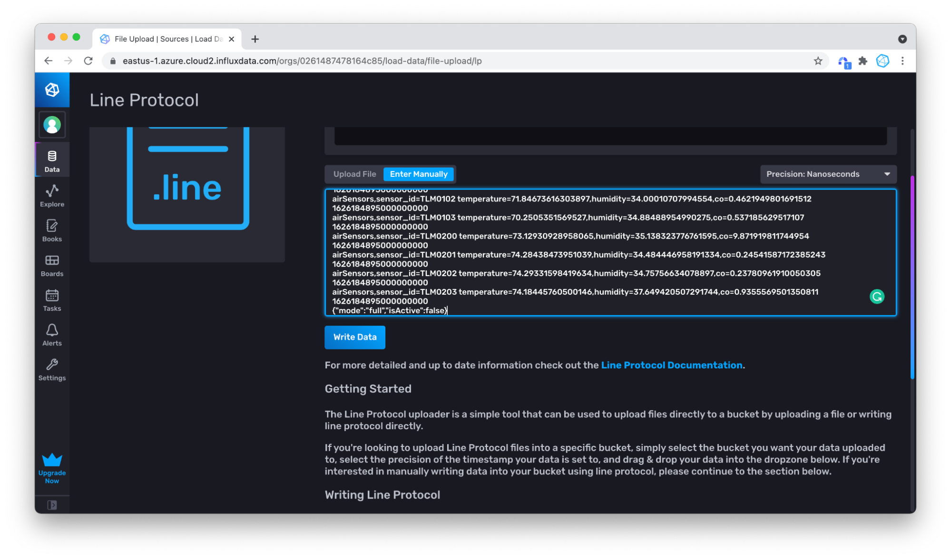This screenshot has width=951, height=560.
Task: Click the page vertical scrollbar
Action: click(912, 278)
